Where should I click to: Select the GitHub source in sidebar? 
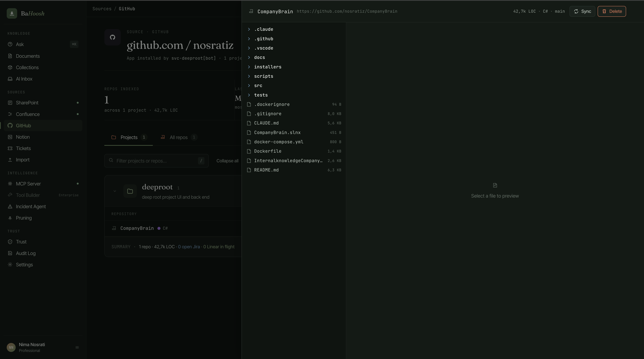click(x=43, y=125)
